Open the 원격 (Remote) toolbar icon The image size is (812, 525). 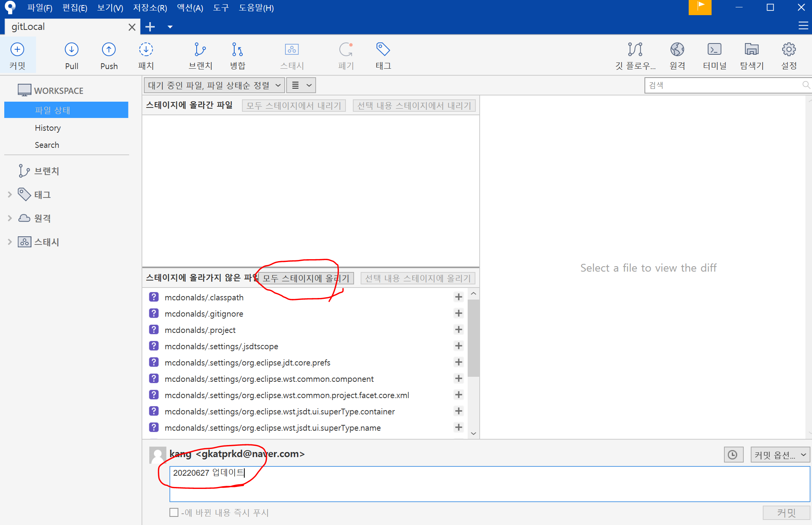[x=677, y=55]
